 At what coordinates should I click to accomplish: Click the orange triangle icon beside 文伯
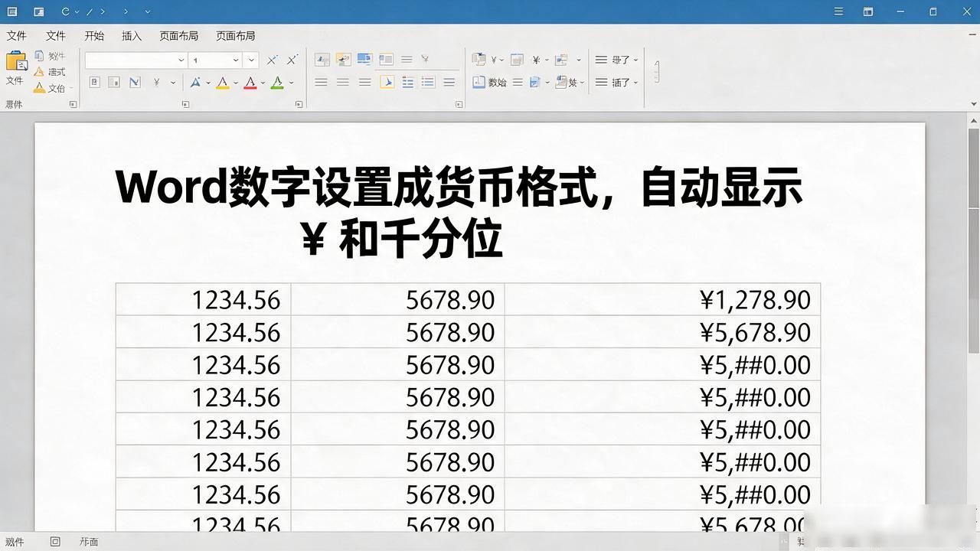coord(39,88)
